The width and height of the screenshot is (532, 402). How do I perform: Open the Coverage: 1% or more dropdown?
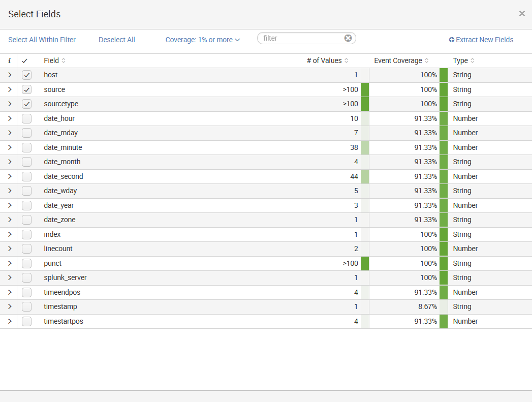(x=203, y=40)
